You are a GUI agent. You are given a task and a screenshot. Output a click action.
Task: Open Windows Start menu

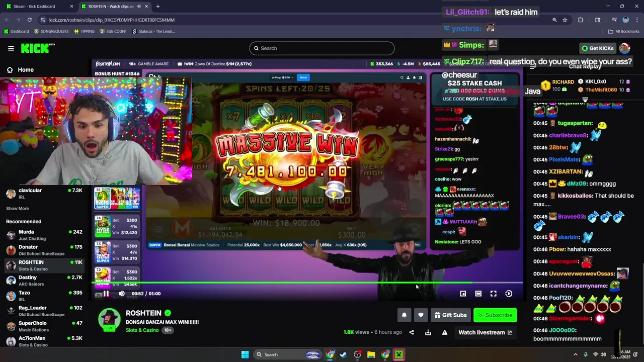pyautogui.click(x=245, y=354)
